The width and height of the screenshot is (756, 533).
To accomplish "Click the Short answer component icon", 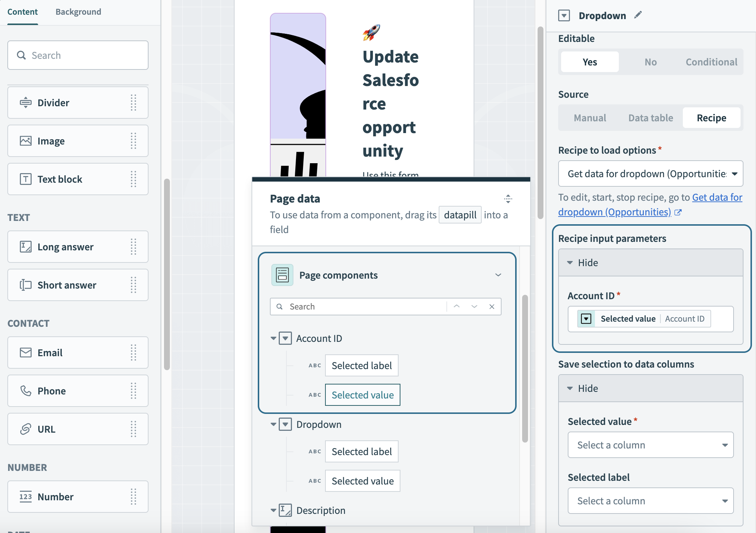I will coord(25,285).
